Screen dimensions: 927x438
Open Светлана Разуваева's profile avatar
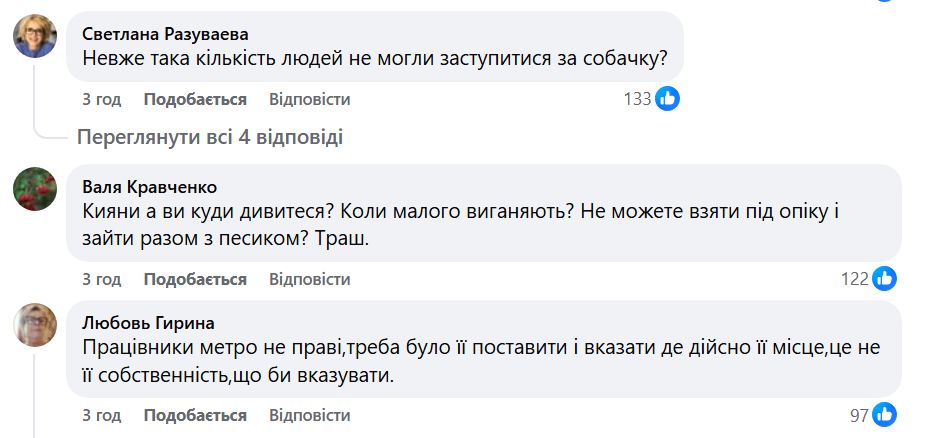tap(34, 37)
